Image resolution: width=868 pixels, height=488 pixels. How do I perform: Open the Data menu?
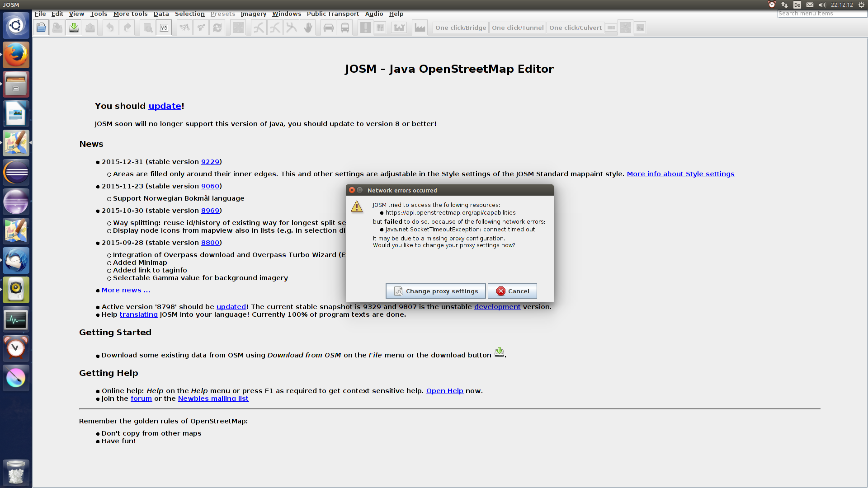[x=161, y=14]
